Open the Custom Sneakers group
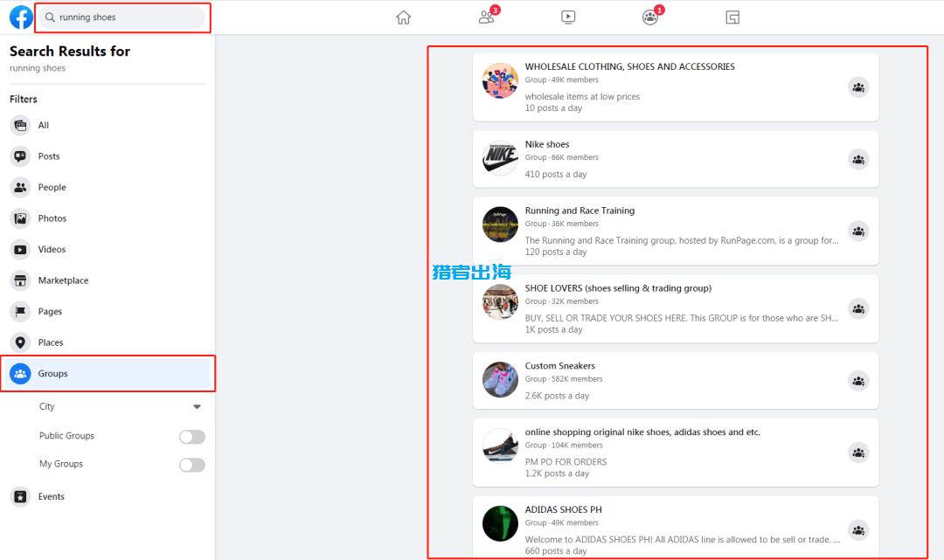944x560 pixels. pyautogui.click(x=560, y=366)
